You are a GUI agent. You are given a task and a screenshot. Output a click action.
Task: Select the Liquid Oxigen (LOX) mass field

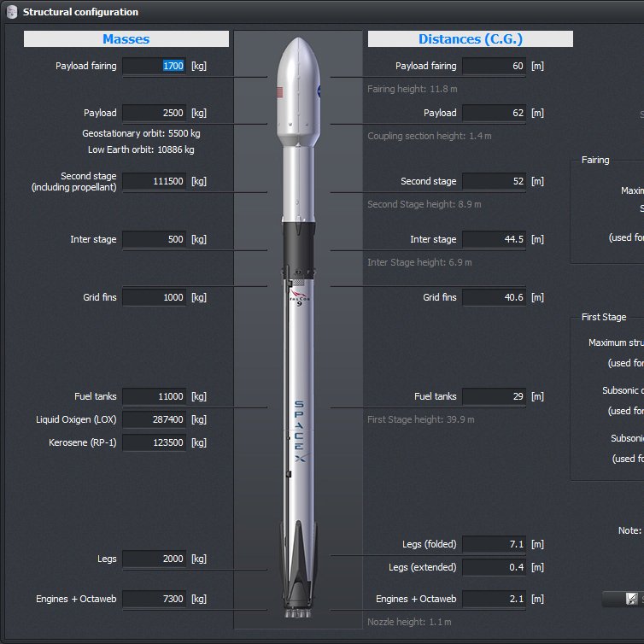155,419
